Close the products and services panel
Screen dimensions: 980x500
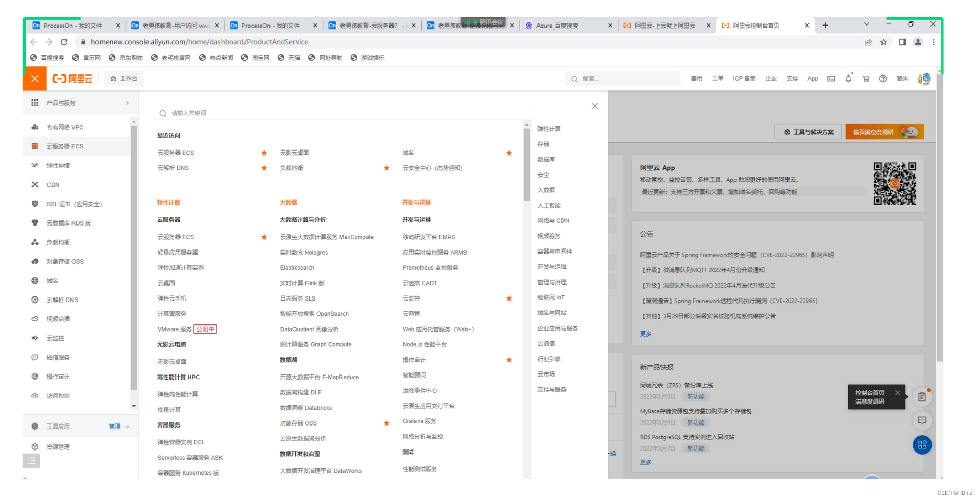point(595,106)
